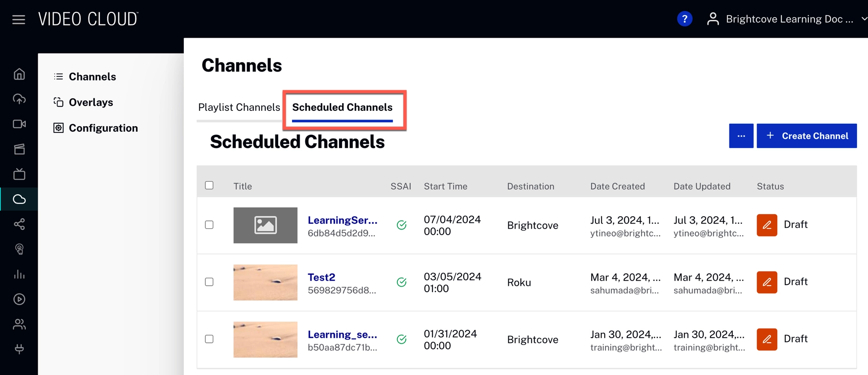Viewport: 868px width, 375px height.
Task: Open the Players play-circle icon
Action: pos(19,300)
